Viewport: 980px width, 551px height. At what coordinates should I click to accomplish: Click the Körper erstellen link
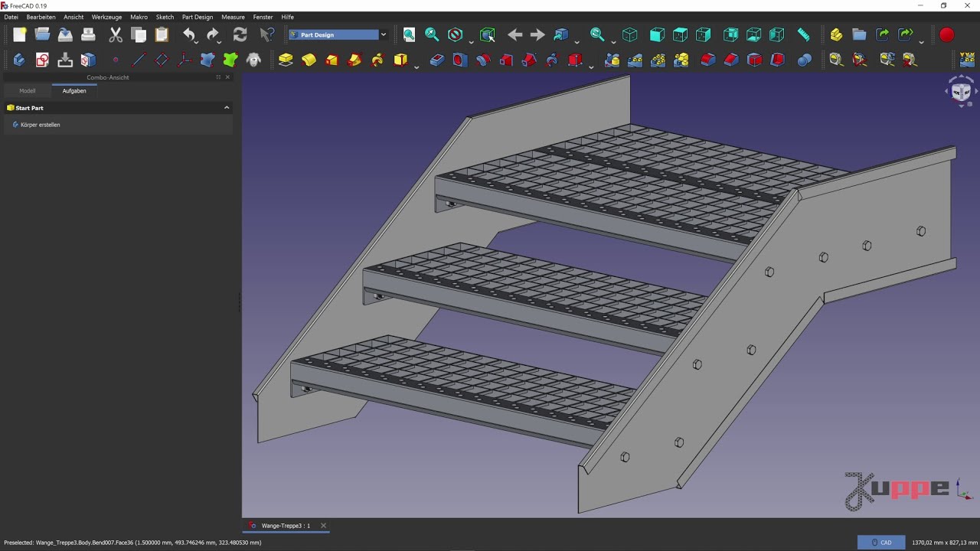click(x=40, y=125)
